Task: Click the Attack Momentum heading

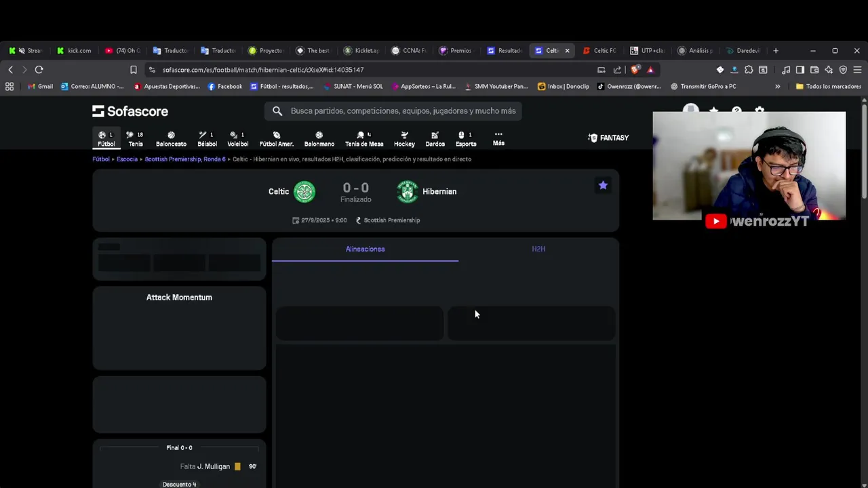Action: [x=179, y=298]
